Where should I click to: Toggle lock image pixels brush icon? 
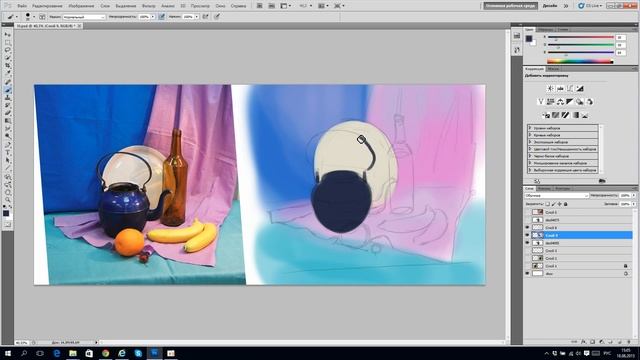tap(554, 204)
